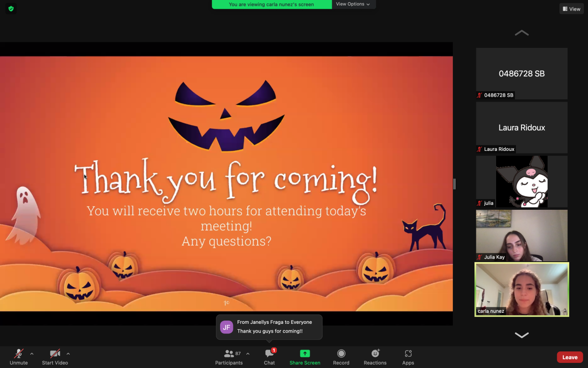This screenshot has height=368, width=588.
Task: Expand video options arrow next to Start Video
Action: [68, 354]
